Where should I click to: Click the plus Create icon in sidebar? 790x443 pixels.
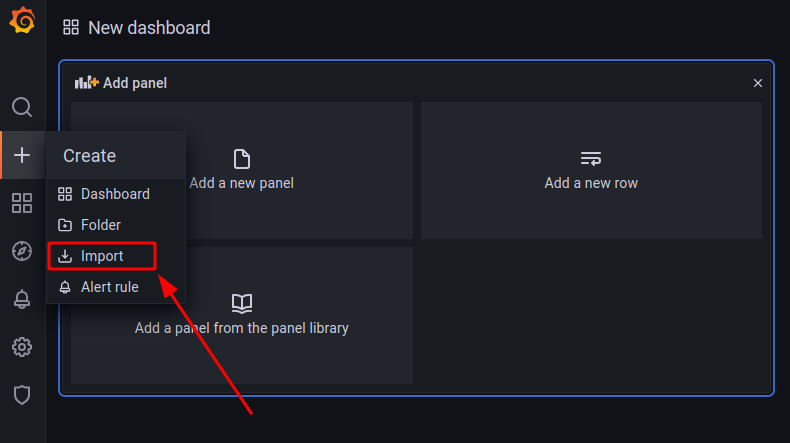[22, 155]
